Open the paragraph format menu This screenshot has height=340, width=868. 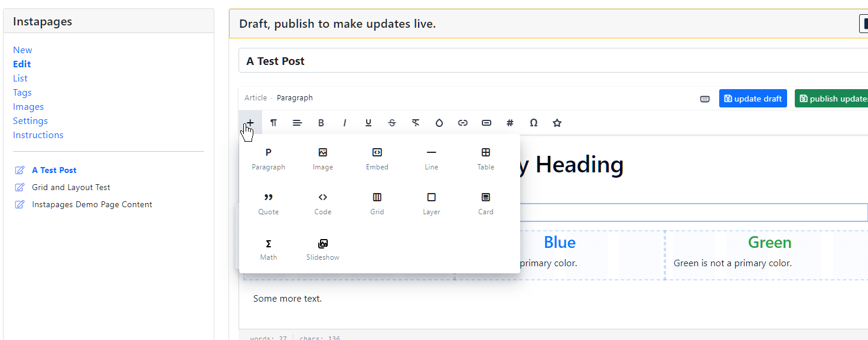[x=273, y=123]
